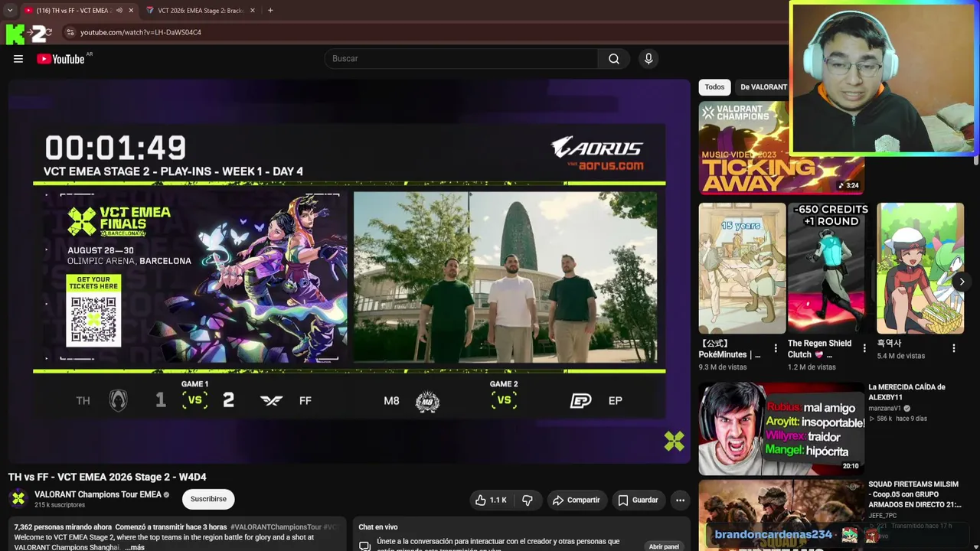Close the VCT 2026 EMEA Stage 2 tab

click(x=252, y=11)
